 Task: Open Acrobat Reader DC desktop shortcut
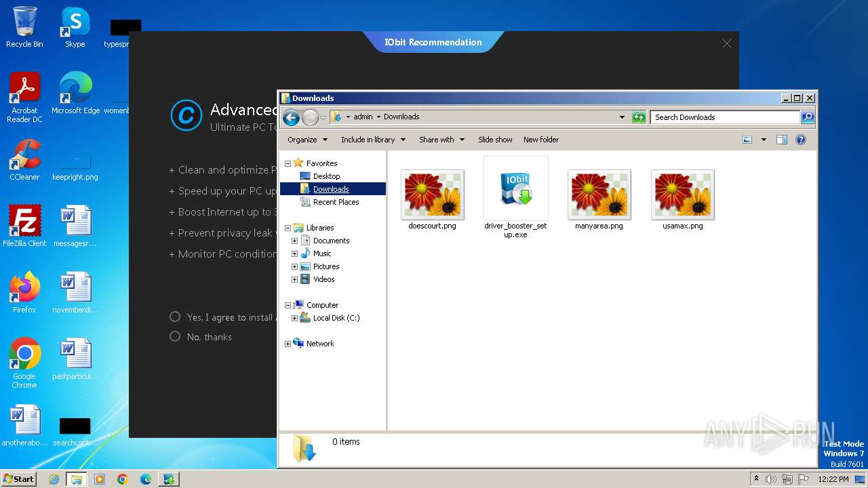point(24,98)
